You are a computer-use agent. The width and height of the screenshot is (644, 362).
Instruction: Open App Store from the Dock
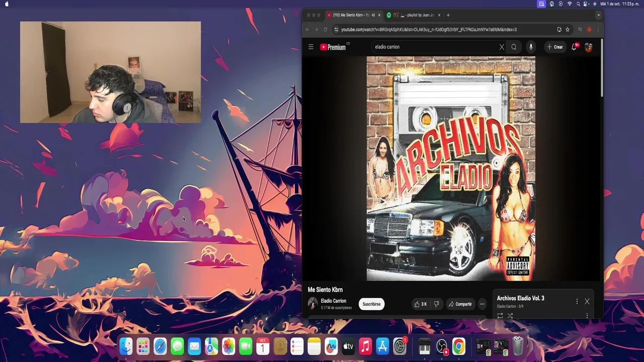(x=382, y=346)
